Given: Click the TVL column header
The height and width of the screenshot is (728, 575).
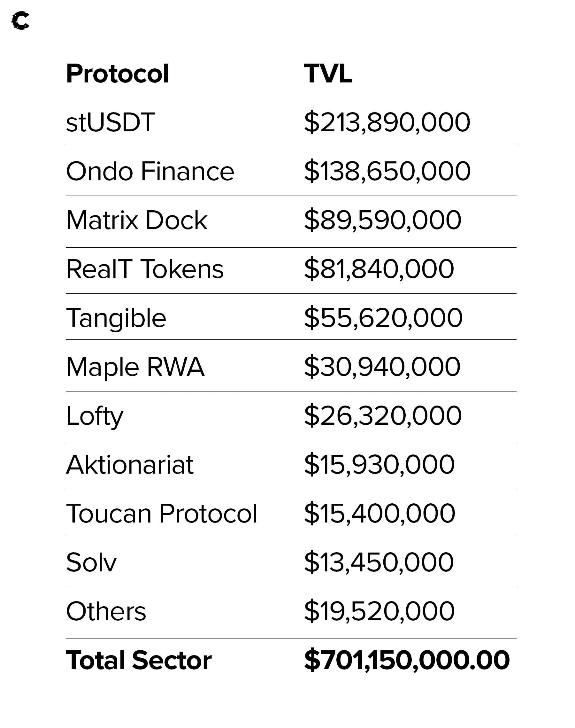Looking at the screenshot, I should coord(328,74).
